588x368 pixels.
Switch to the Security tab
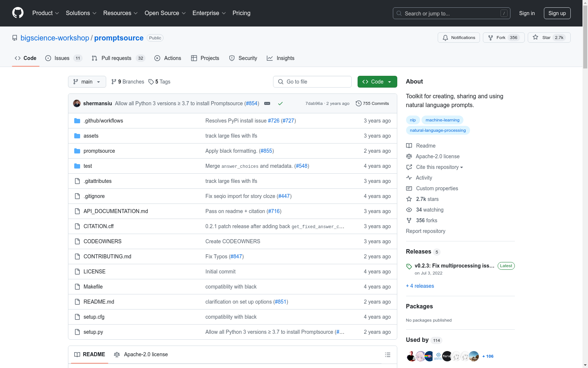coord(243,58)
